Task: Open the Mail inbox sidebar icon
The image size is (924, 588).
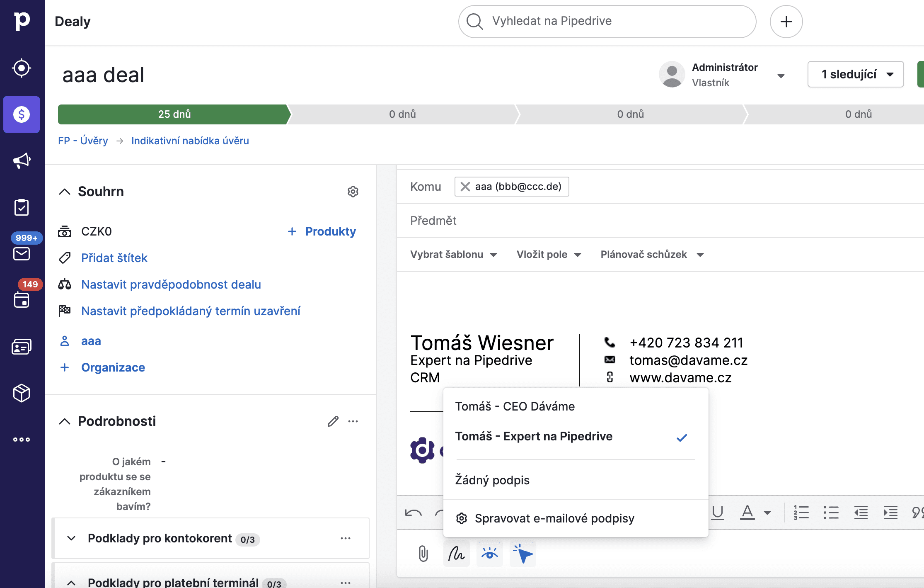Action: click(x=22, y=253)
